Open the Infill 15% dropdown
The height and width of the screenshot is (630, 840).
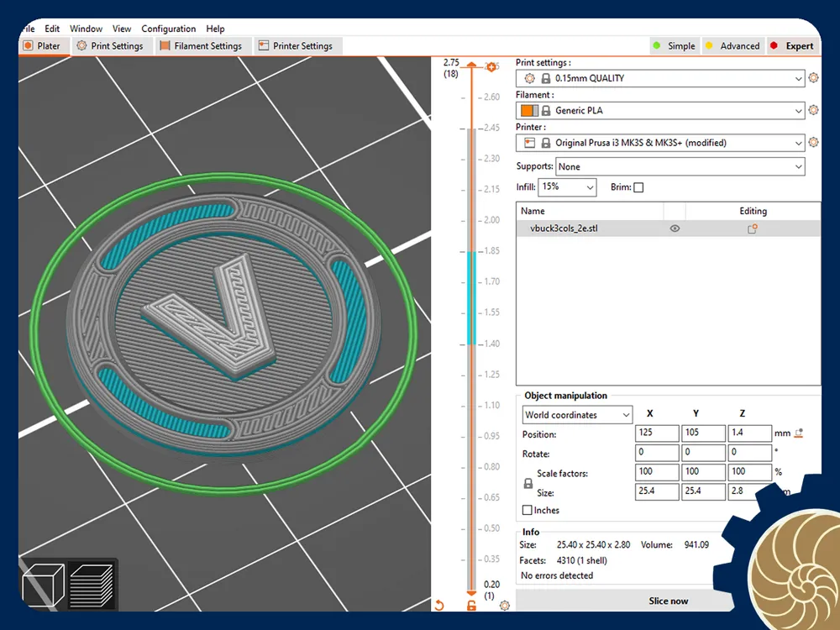(567, 187)
